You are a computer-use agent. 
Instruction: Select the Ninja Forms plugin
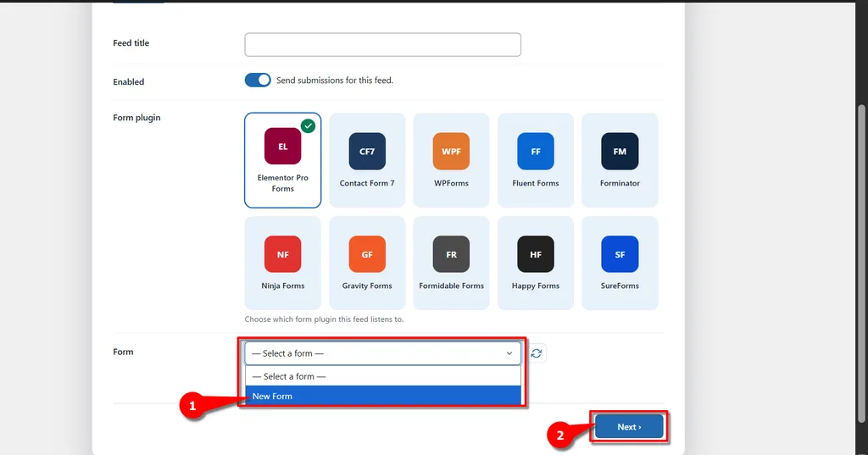point(283,263)
